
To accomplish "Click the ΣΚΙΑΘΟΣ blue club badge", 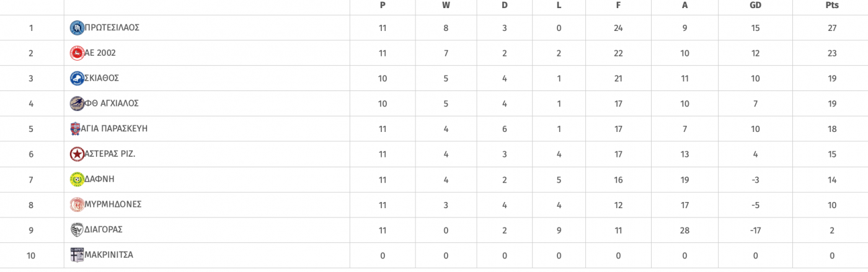I will [77, 78].
